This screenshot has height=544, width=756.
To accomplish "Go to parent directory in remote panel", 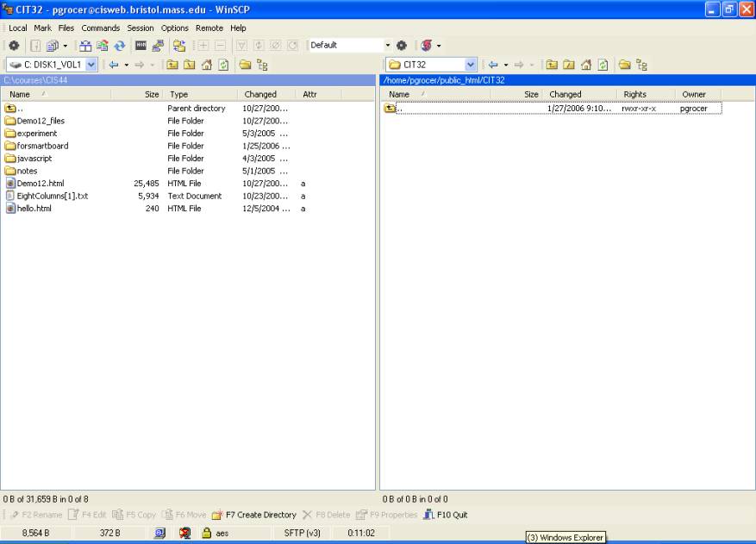I will (x=552, y=65).
